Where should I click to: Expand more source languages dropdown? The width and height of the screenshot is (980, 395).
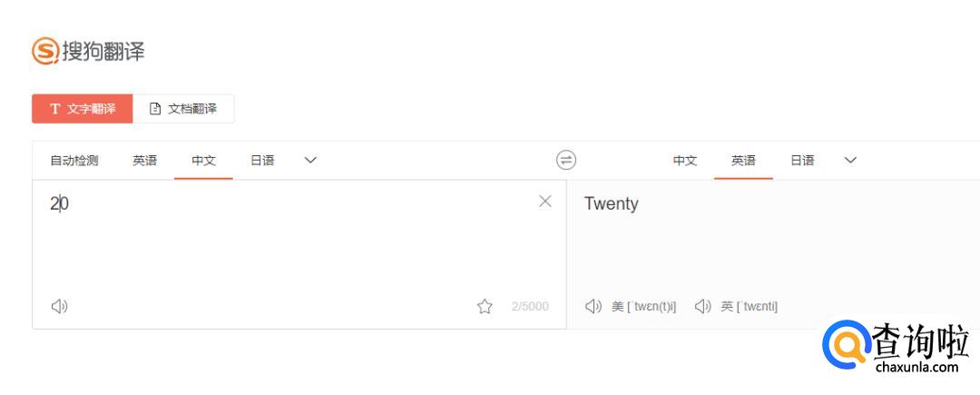(310, 161)
